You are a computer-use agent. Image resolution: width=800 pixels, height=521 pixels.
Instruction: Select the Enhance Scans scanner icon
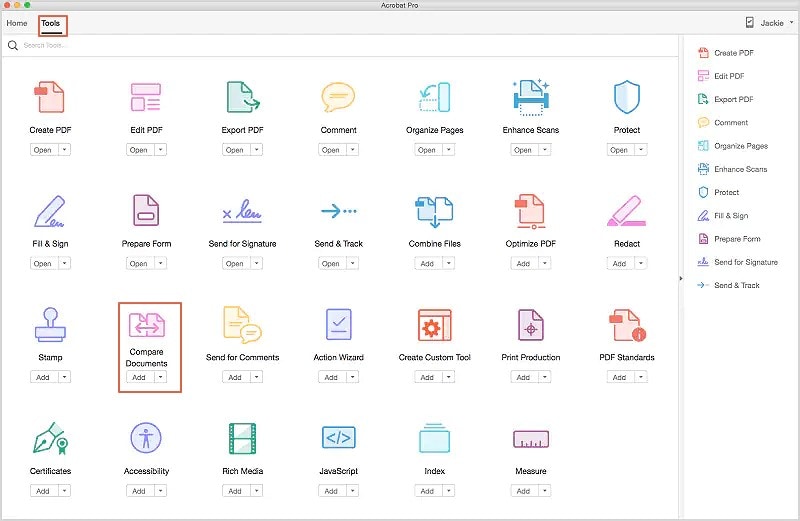tap(531, 97)
